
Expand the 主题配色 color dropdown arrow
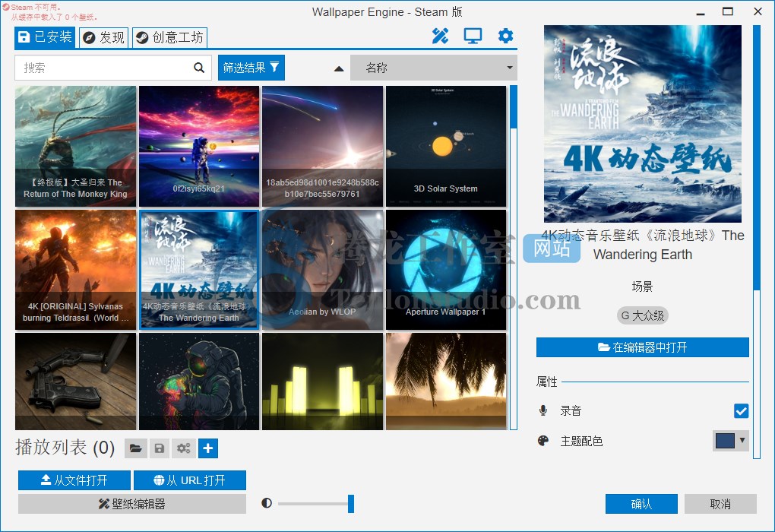(x=742, y=439)
